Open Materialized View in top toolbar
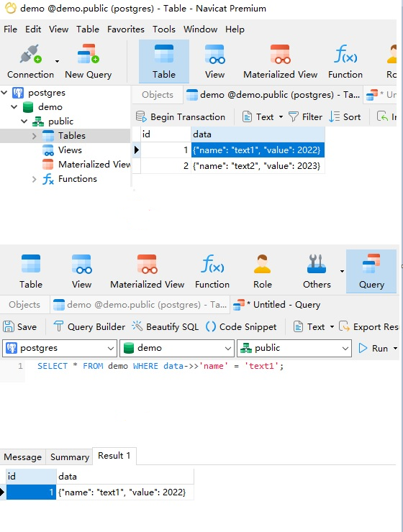The height and width of the screenshot is (532, 403). click(280, 62)
